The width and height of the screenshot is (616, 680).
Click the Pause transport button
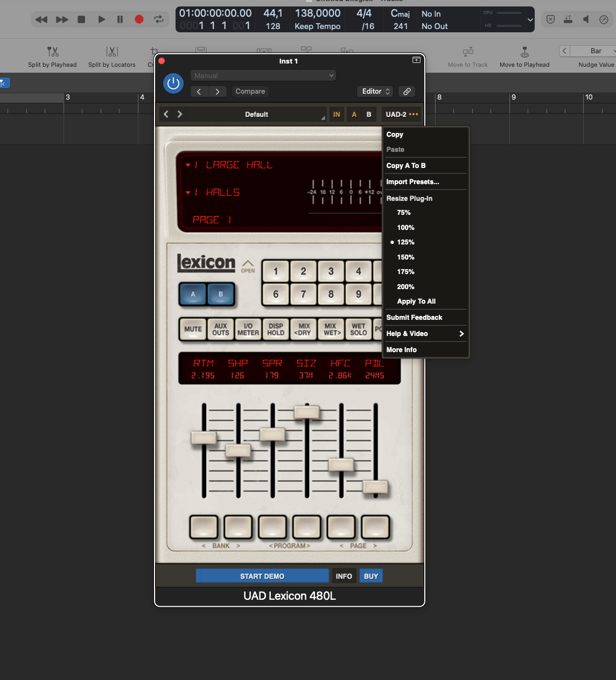[x=120, y=19]
